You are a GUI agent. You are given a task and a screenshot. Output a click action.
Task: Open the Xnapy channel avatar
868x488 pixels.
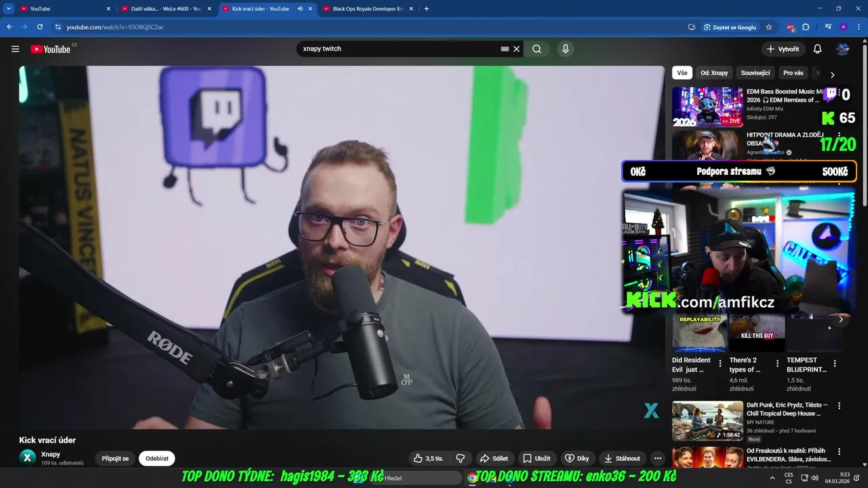click(27, 458)
